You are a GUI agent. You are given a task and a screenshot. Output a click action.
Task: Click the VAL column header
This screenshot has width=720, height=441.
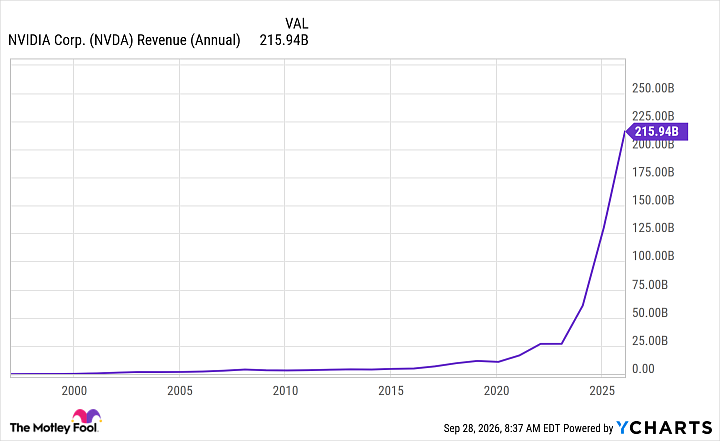click(x=296, y=23)
